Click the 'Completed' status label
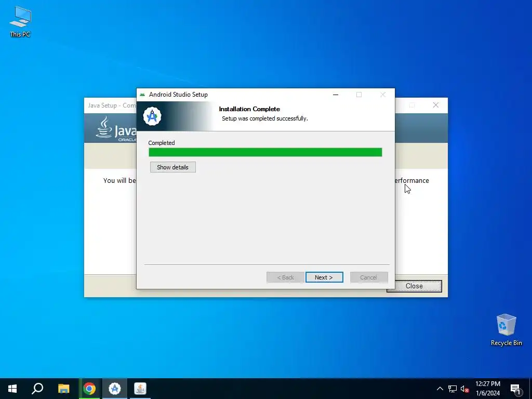This screenshot has height=399, width=532. point(162,143)
